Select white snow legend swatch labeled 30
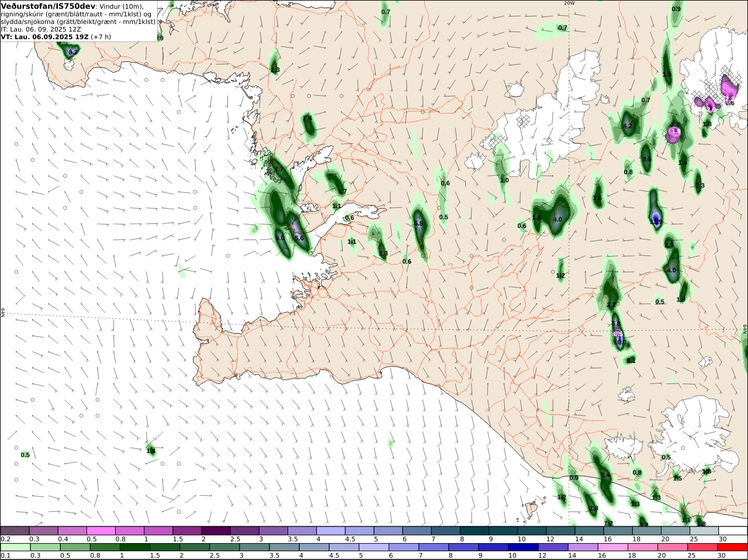Image resolution: width=748 pixels, height=560 pixels. pyautogui.click(x=733, y=530)
